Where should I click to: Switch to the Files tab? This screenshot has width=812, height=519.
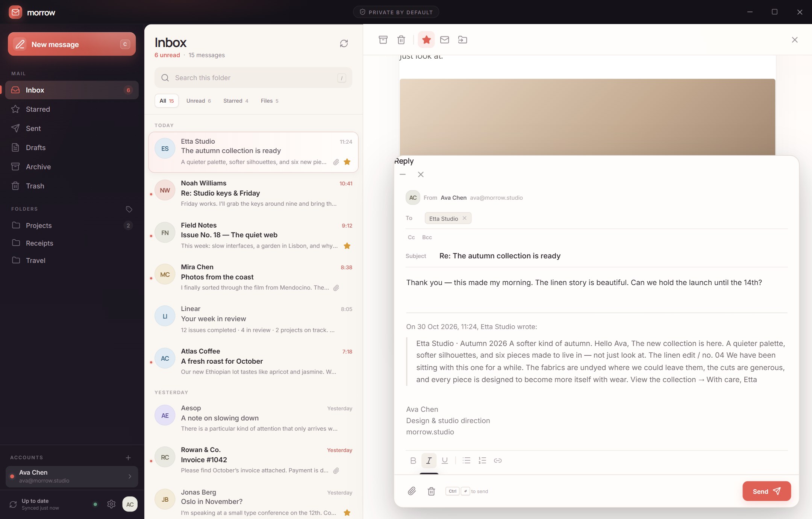tap(270, 101)
